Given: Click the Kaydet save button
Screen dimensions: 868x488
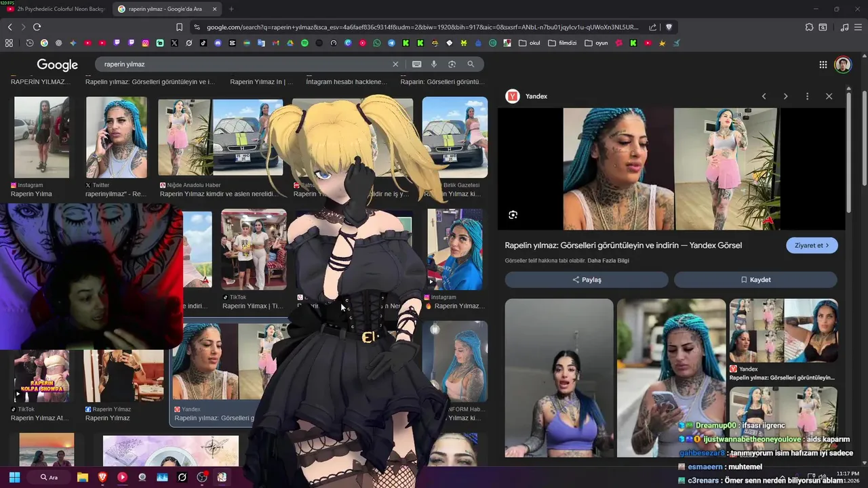Looking at the screenshot, I should click(755, 279).
